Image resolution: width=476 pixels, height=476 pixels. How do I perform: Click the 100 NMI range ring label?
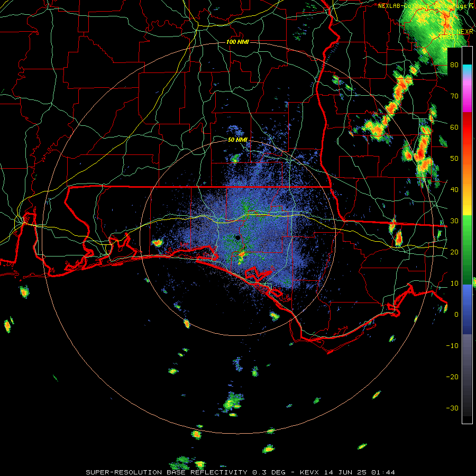[237, 42]
